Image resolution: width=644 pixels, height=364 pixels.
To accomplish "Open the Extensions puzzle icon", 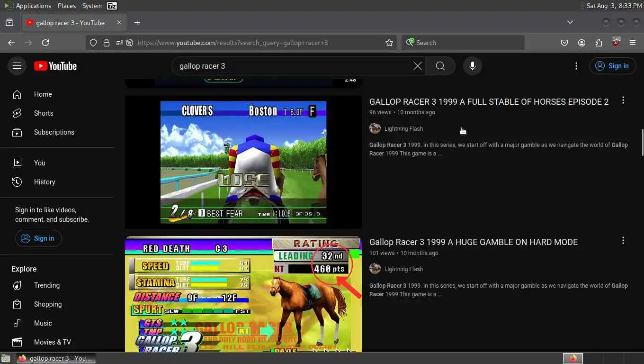I will [599, 43].
